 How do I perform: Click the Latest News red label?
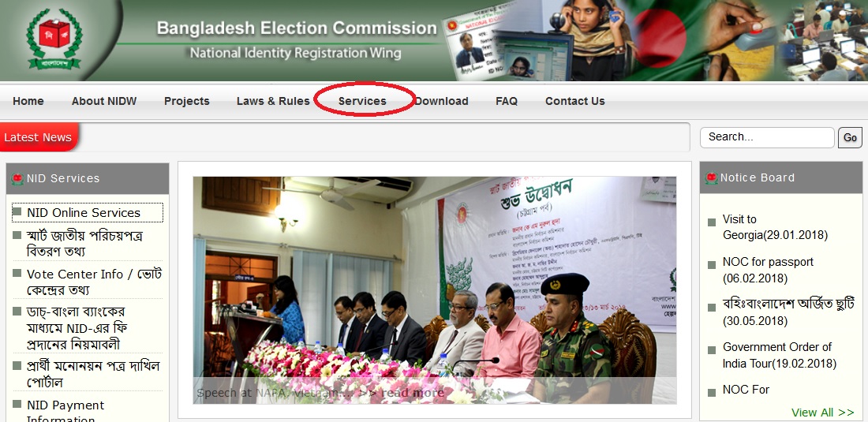coord(39,136)
